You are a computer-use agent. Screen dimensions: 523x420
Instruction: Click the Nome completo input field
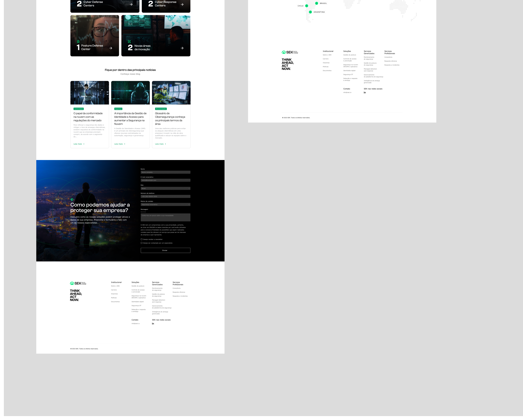click(165, 172)
